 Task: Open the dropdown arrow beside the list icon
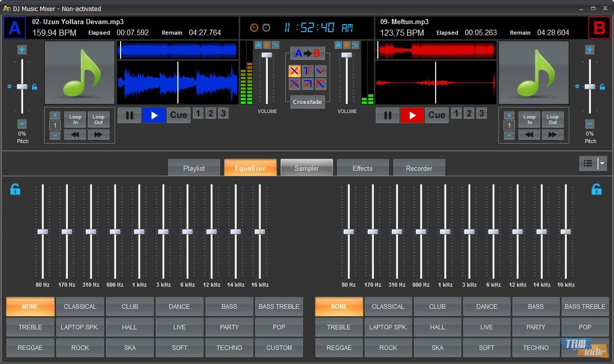click(x=602, y=164)
